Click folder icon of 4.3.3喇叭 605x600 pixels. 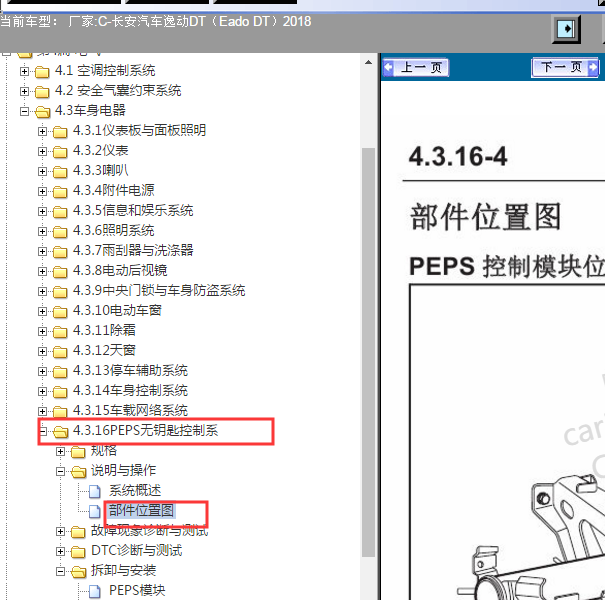point(60,172)
